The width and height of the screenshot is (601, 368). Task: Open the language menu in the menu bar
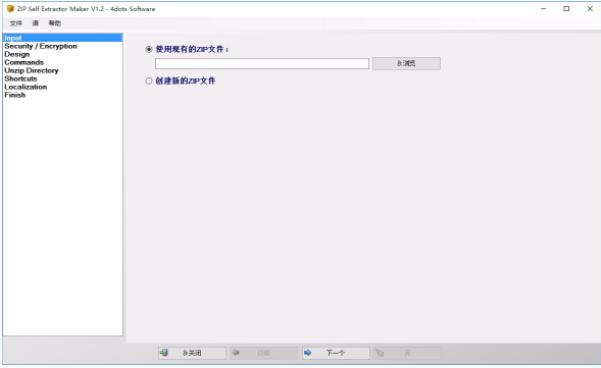[35, 23]
